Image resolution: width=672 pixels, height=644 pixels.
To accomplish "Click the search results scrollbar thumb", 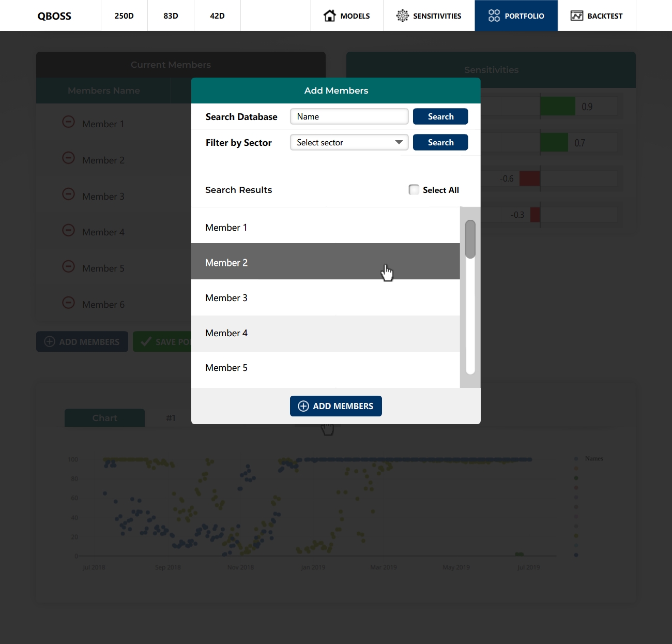I will point(470,239).
